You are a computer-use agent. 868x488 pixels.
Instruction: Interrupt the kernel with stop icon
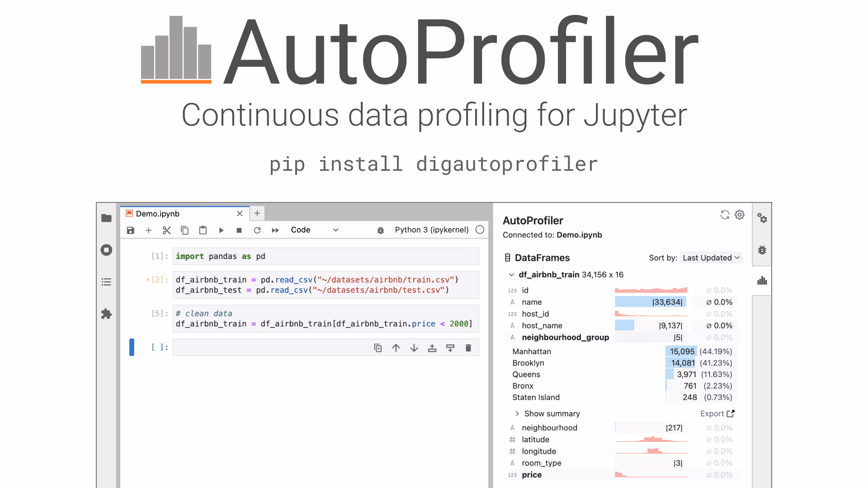click(x=239, y=230)
